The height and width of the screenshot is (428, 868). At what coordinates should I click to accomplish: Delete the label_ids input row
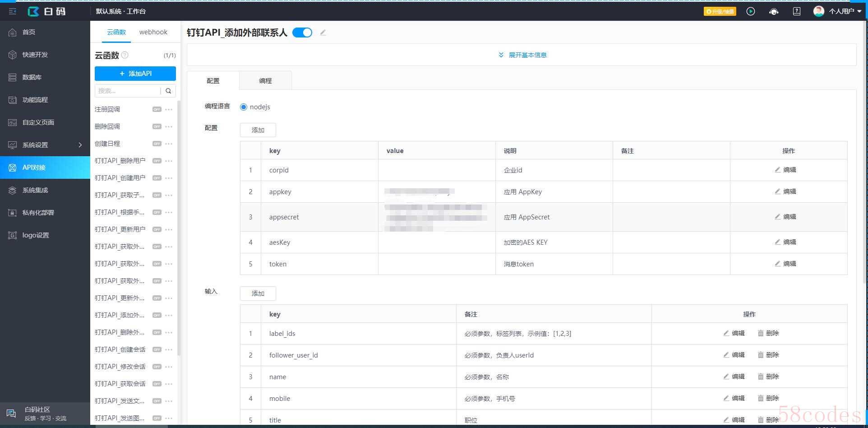tap(768, 333)
